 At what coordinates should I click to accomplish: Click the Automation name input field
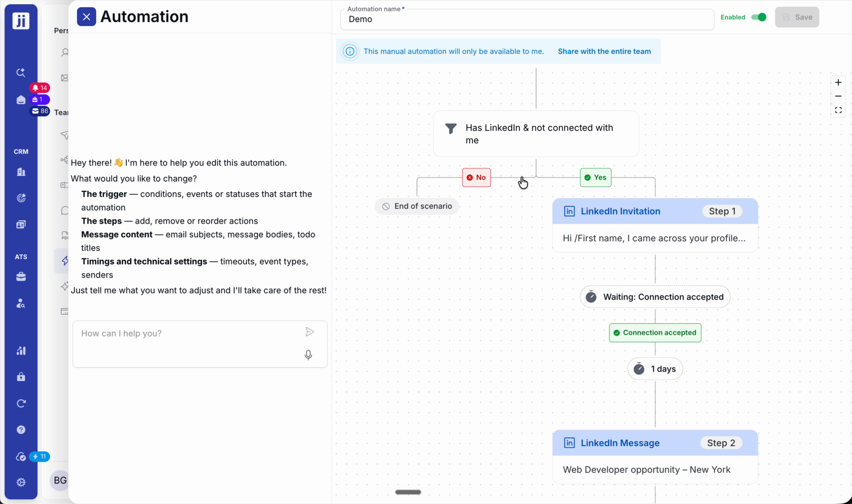(x=527, y=19)
